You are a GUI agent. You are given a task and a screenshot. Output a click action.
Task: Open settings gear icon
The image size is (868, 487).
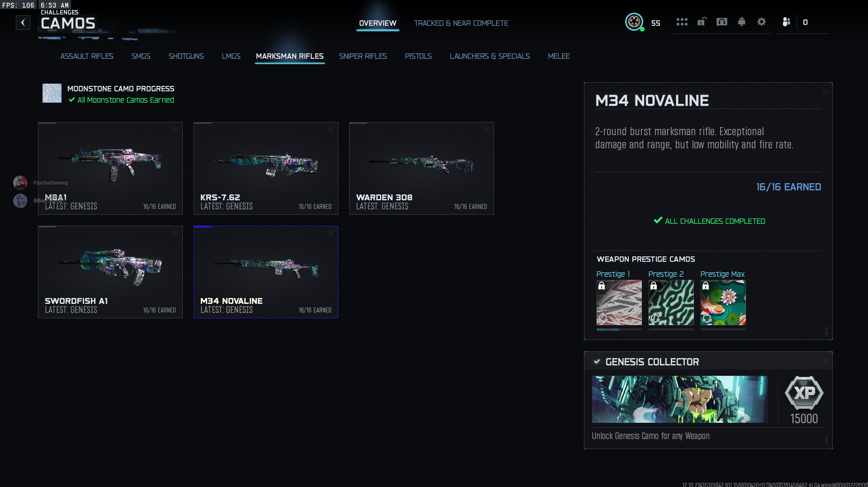(761, 22)
